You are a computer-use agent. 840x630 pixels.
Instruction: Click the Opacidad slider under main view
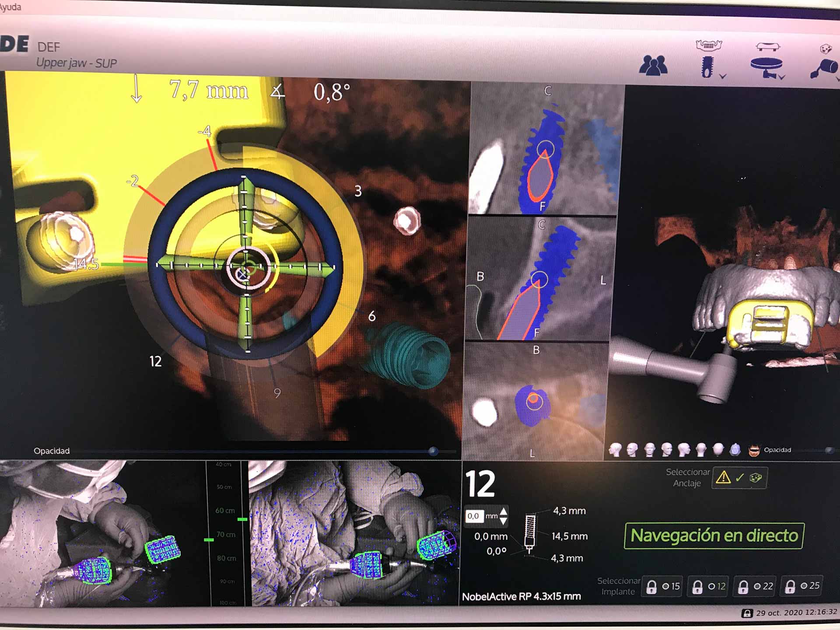coord(433,451)
